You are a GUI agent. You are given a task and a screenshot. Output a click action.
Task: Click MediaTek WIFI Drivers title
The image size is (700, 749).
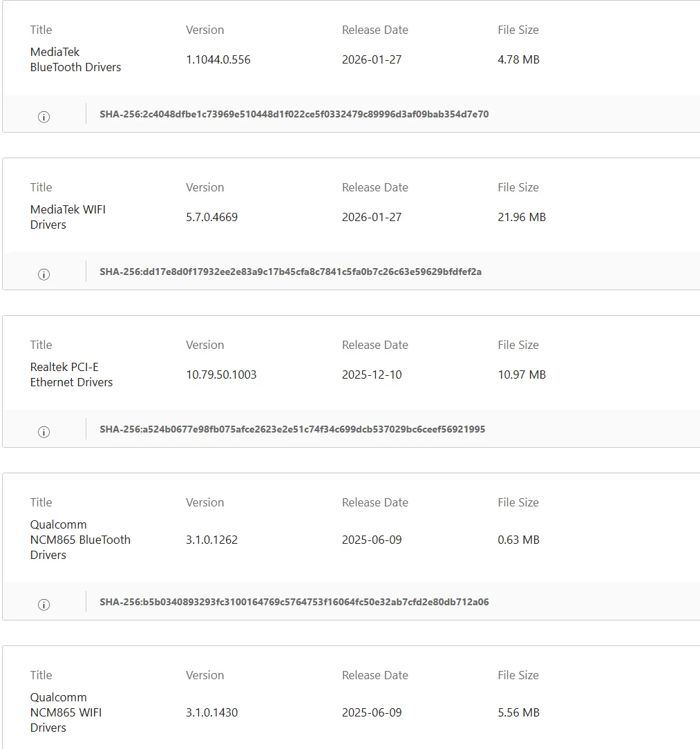(x=68, y=218)
